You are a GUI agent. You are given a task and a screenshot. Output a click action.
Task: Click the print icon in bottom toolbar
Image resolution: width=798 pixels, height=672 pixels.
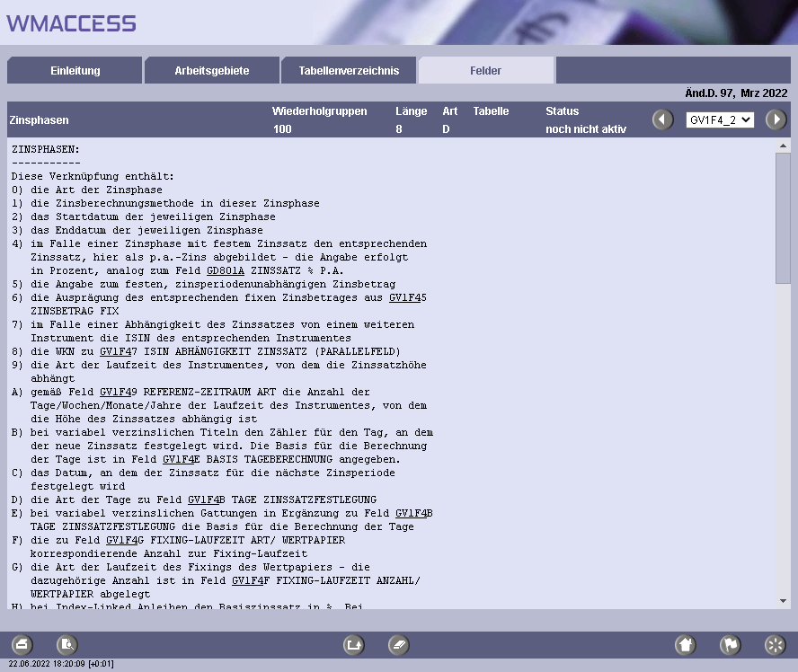[22, 644]
